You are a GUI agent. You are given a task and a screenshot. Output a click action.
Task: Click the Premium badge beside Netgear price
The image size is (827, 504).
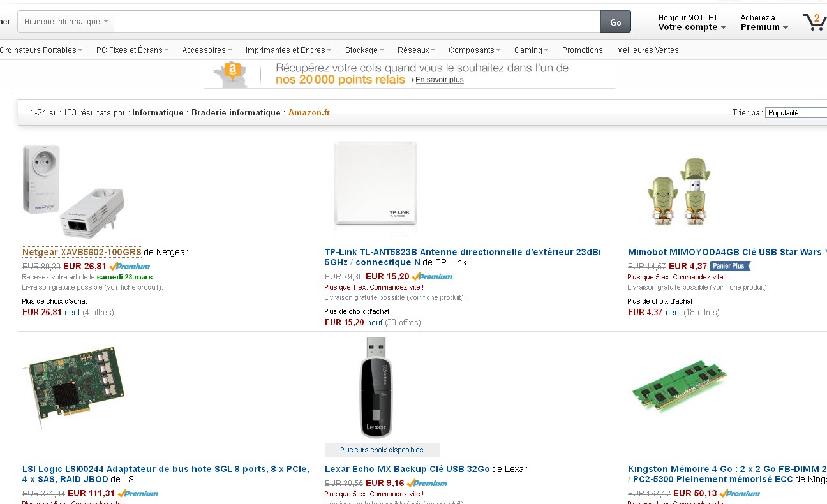click(130, 267)
